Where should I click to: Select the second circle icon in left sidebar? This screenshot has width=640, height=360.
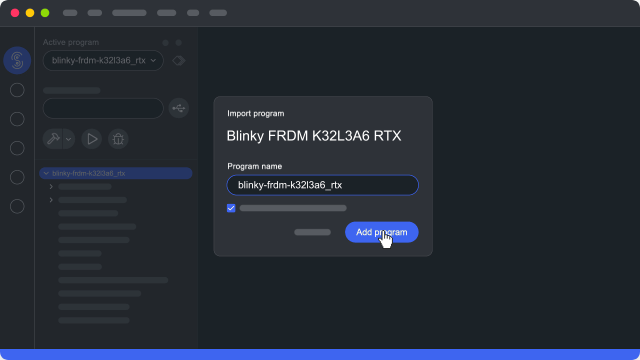coord(17,119)
